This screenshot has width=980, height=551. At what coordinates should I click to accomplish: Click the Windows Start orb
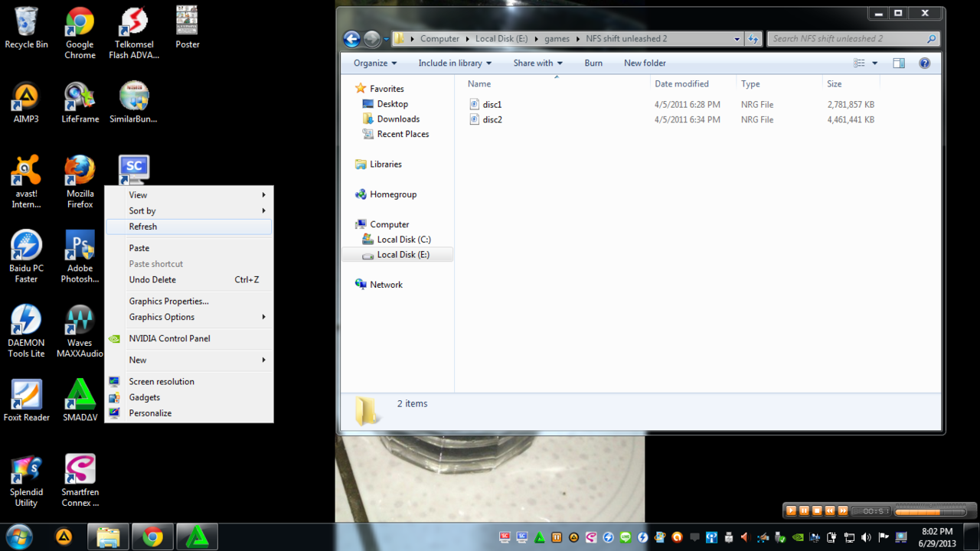click(x=18, y=536)
